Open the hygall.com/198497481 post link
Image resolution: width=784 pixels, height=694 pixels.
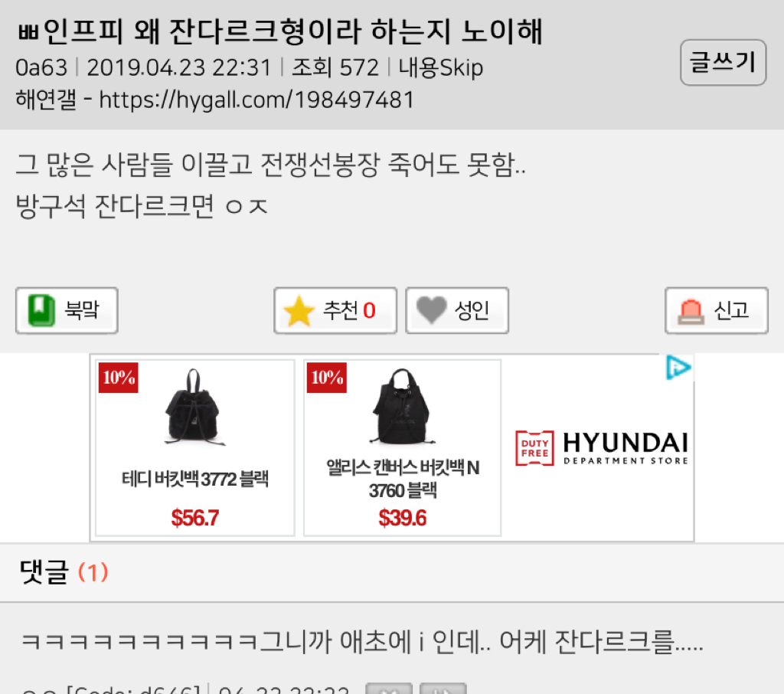(x=256, y=100)
